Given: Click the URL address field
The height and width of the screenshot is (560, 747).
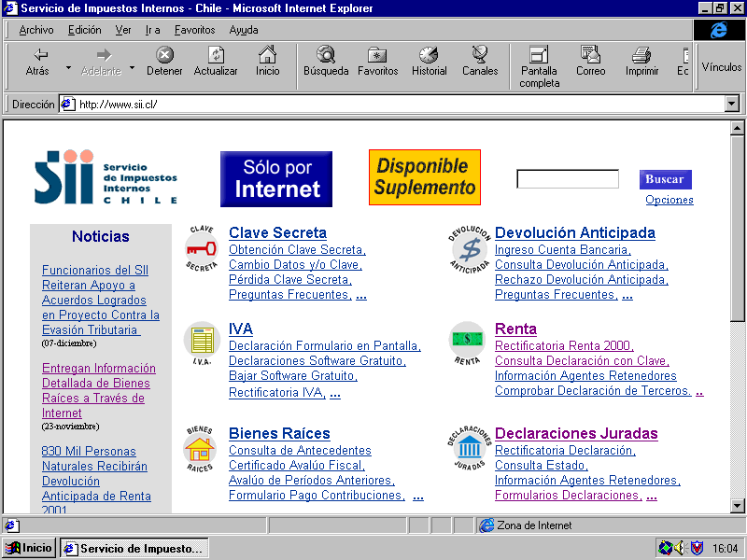Looking at the screenshot, I should coord(401,105).
